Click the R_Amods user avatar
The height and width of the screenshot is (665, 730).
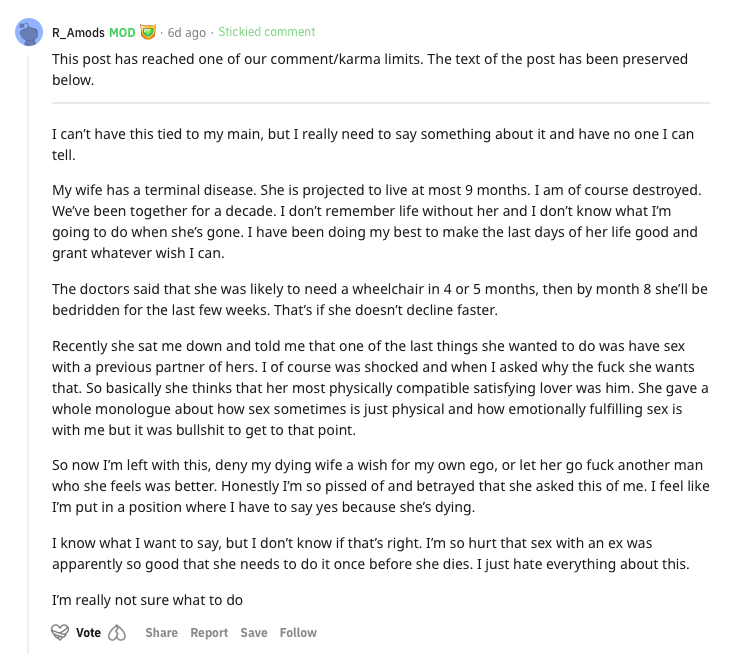pos(29,32)
